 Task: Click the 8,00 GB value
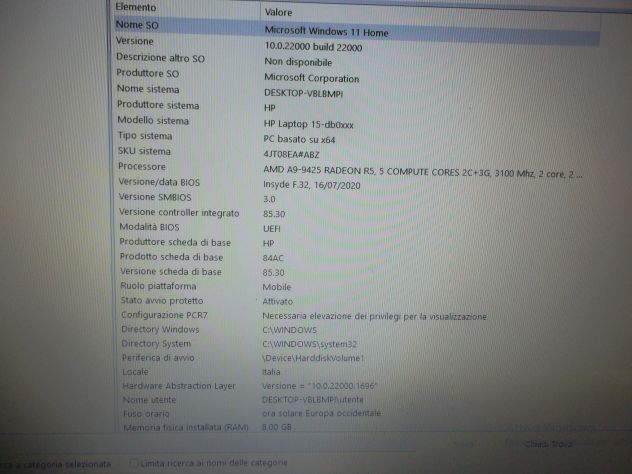point(276,427)
